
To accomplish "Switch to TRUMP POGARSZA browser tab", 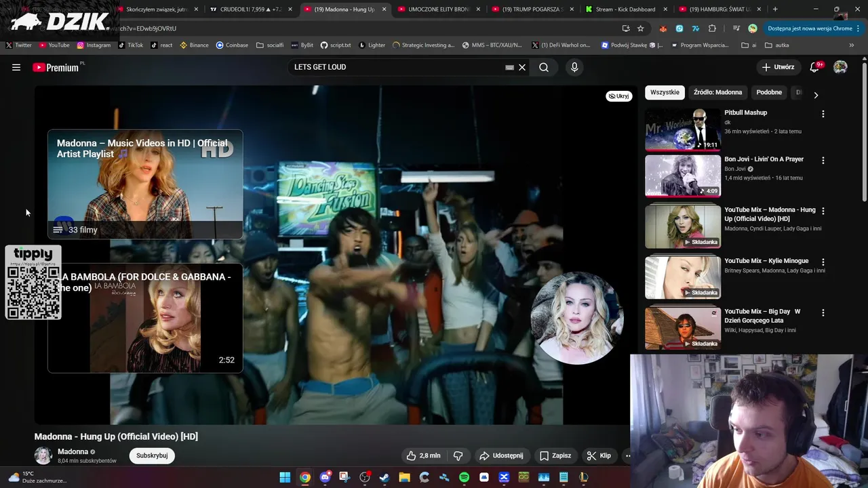I will coord(532,9).
